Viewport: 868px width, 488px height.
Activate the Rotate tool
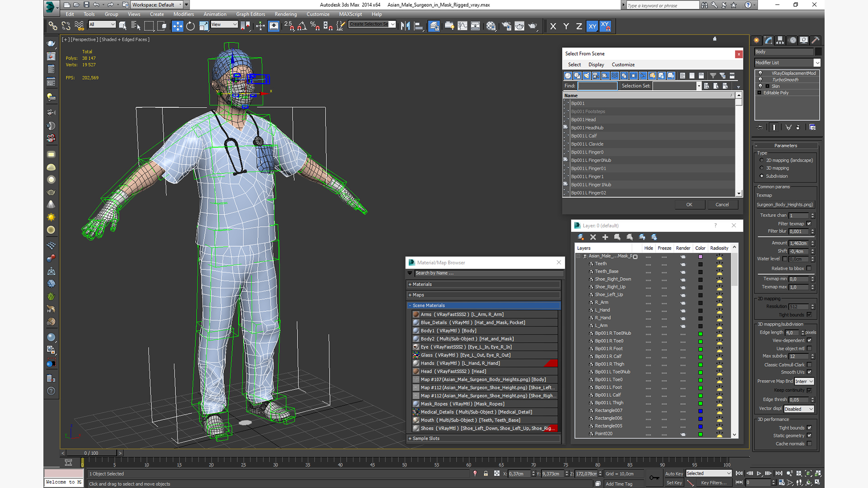(190, 26)
